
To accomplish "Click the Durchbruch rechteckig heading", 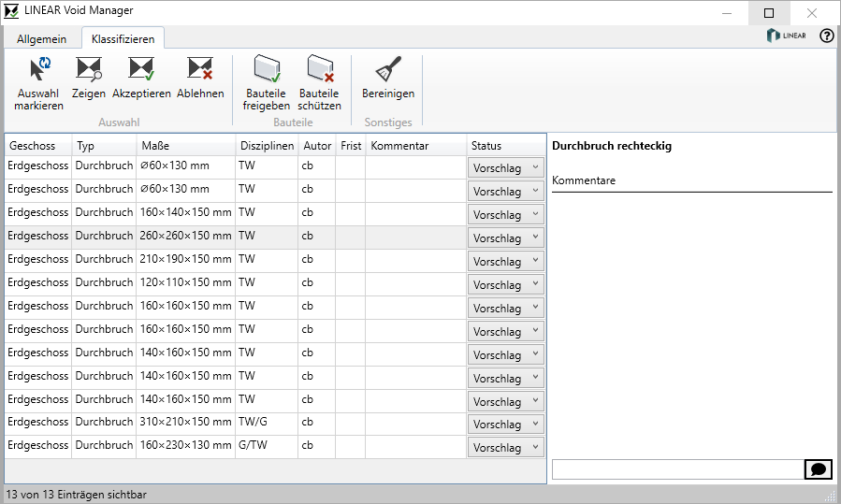I will click(x=612, y=146).
